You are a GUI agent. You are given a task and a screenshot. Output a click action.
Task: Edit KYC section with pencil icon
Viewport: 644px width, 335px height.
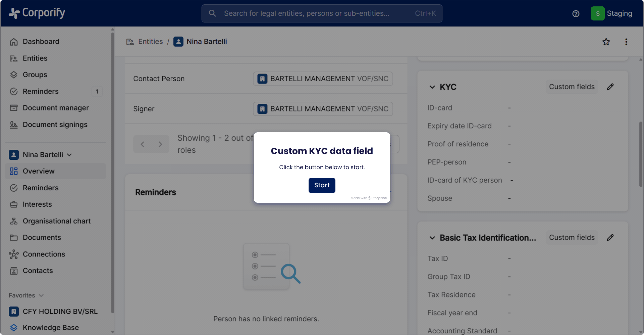coord(610,87)
